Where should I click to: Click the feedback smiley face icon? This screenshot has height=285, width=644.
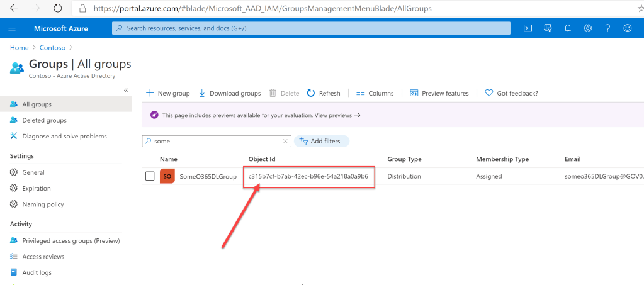coord(627,28)
